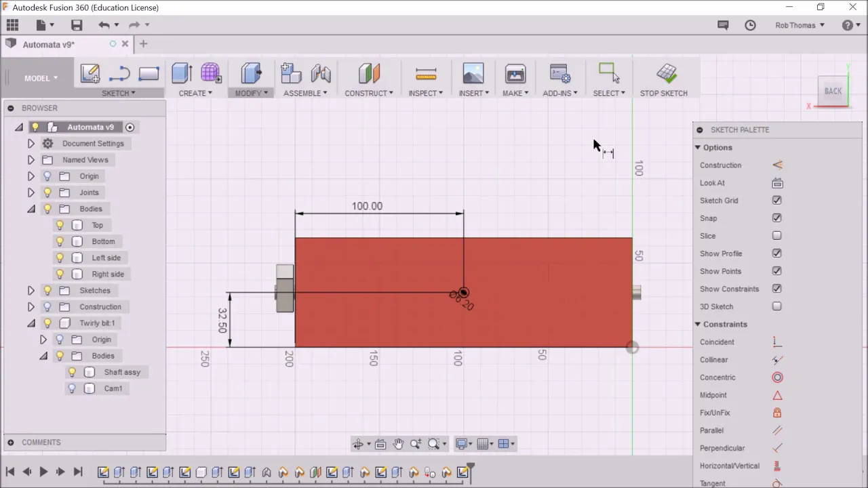Show the Cam1 body lightbulb
This screenshot has height=488, width=868.
[72, 388]
